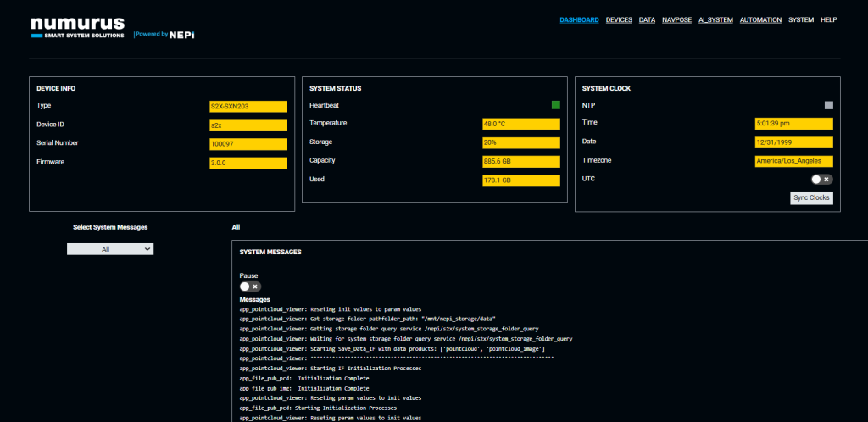Screen dimensions: 868x422
Task: Click the green Heartbeat indicator
Action: click(x=556, y=105)
